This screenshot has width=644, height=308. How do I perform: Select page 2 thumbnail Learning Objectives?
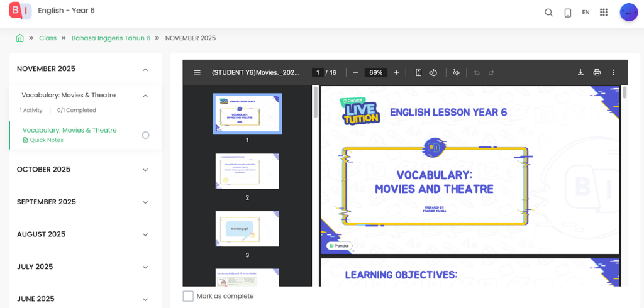[247, 171]
